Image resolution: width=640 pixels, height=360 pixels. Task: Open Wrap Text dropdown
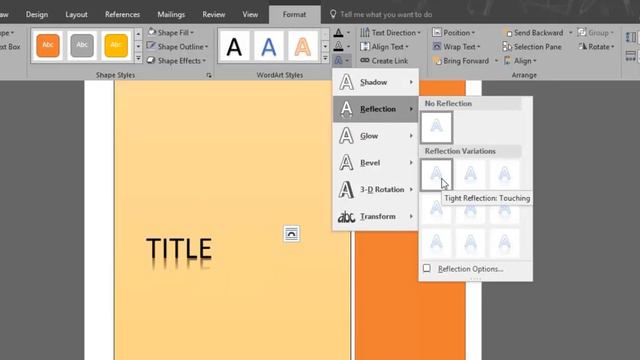tap(456, 47)
